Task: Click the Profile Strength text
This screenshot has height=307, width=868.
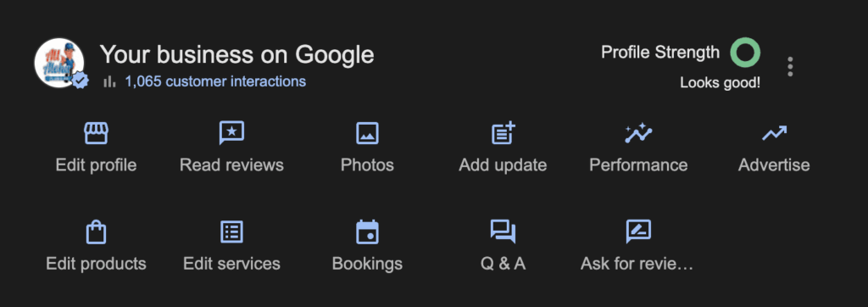Action: coord(660,53)
